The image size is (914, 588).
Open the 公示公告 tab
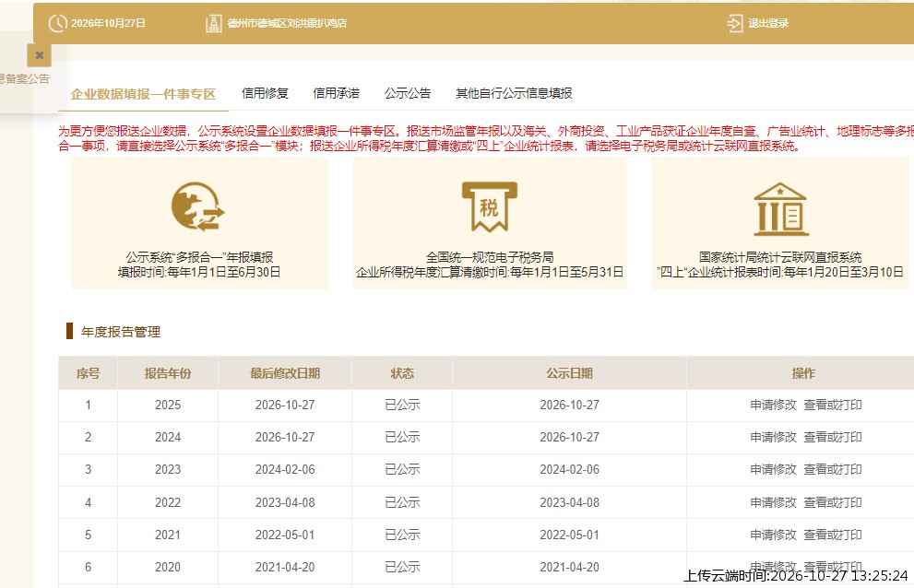[408, 93]
